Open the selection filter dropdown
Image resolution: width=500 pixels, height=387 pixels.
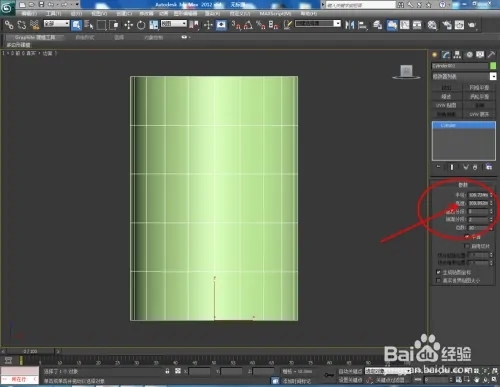57,24
